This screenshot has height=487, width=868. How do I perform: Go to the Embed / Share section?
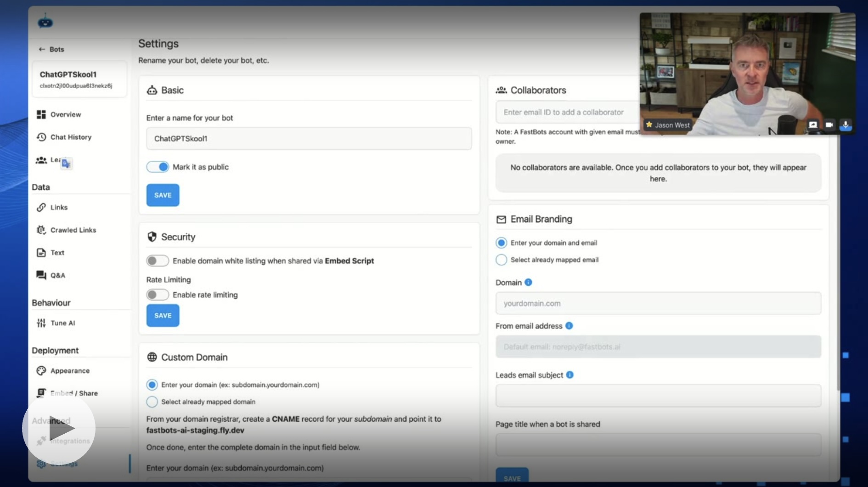[73, 393]
